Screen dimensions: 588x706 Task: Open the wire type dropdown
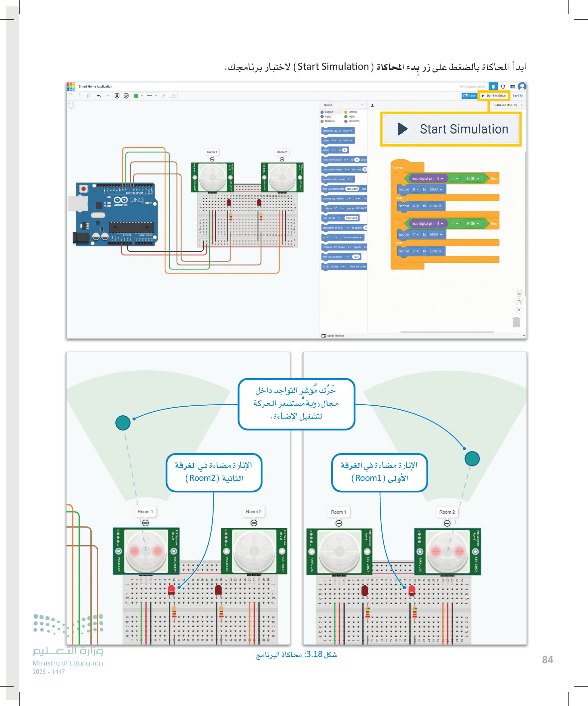[151, 96]
